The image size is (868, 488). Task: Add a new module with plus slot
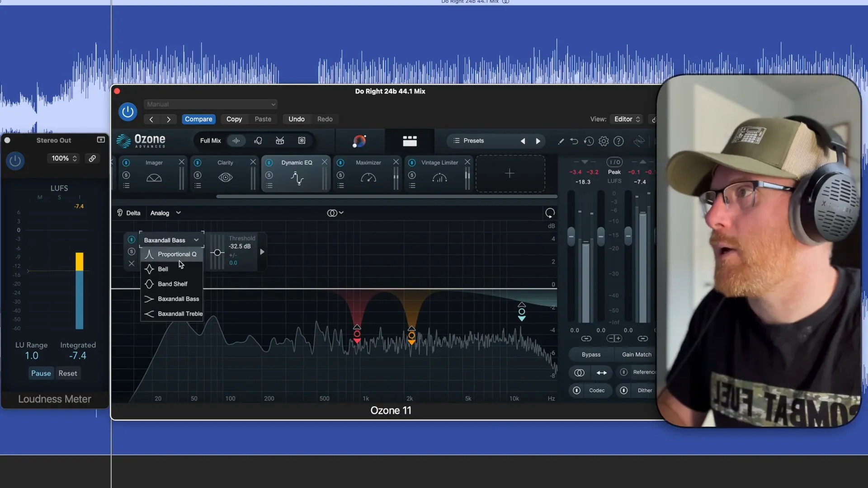click(x=510, y=174)
